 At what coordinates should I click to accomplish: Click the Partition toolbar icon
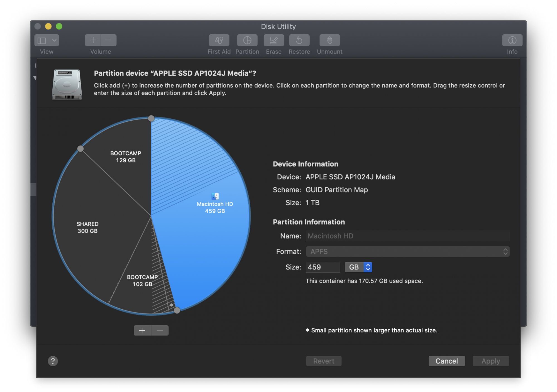[x=247, y=40]
